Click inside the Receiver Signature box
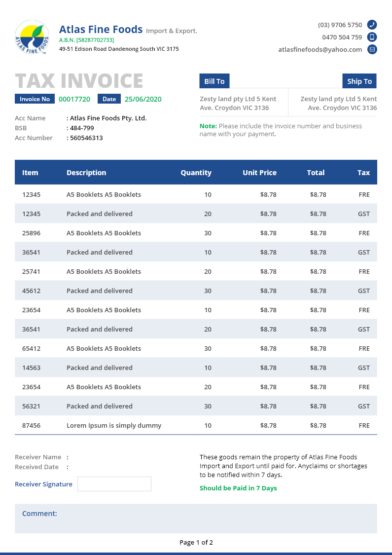Image resolution: width=392 pixels, height=555 pixels. pos(114,484)
